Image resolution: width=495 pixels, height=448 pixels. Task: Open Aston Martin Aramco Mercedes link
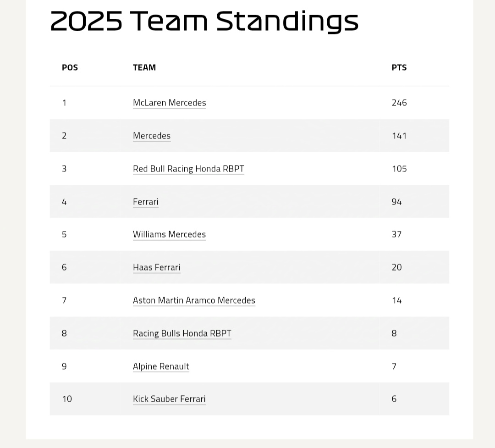coord(194,300)
